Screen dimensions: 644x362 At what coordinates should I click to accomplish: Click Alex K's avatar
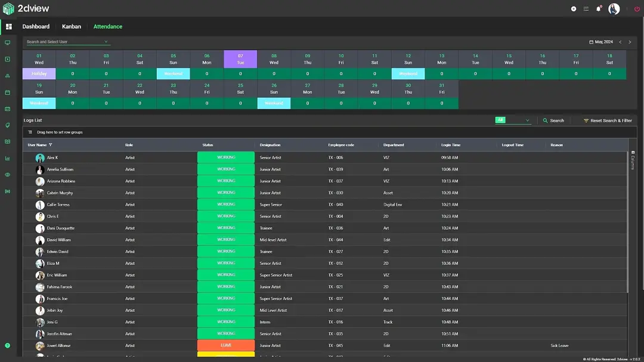[x=40, y=158]
